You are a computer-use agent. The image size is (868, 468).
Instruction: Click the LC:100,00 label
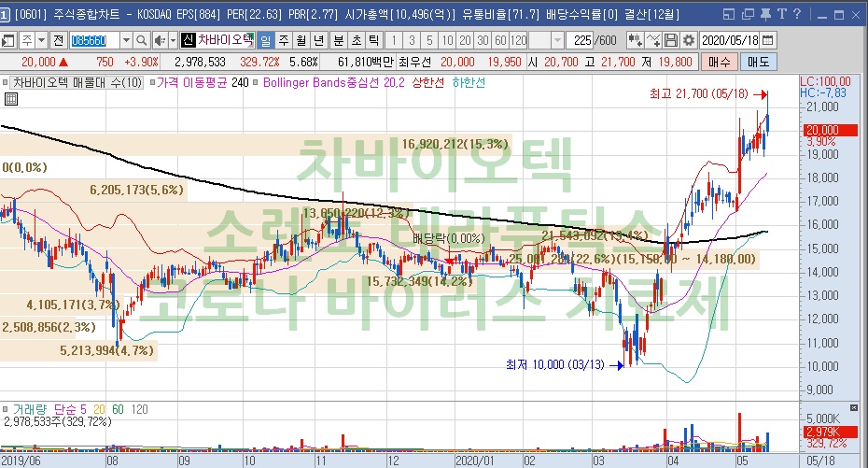coord(825,81)
